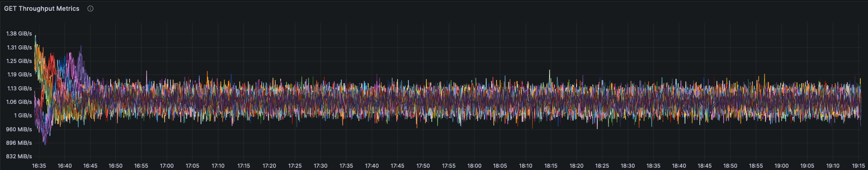868x170 pixels.
Task: Click the 17:15 time axis label
Action: tap(244, 166)
